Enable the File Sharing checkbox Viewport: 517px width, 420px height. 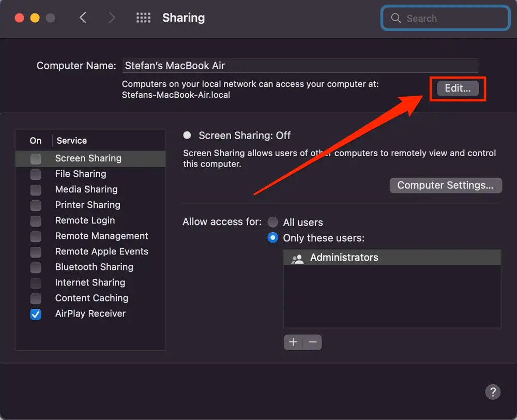(36, 174)
